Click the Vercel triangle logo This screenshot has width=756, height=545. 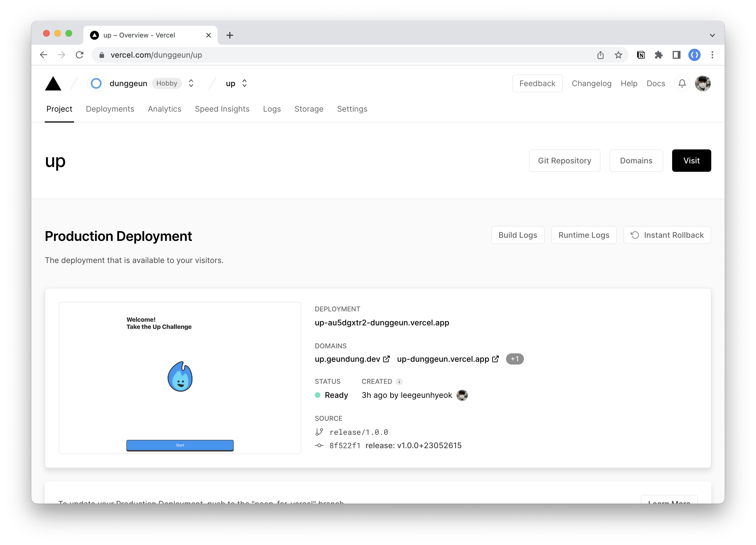point(53,84)
